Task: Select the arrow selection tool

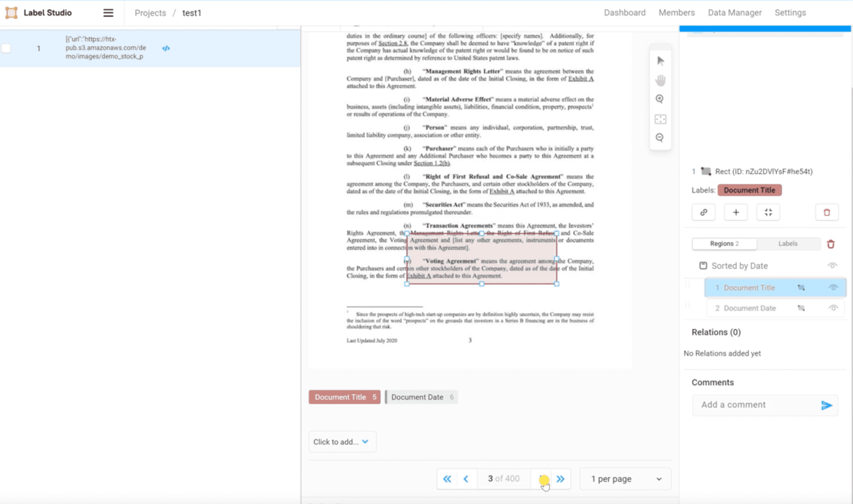Action: pos(660,61)
